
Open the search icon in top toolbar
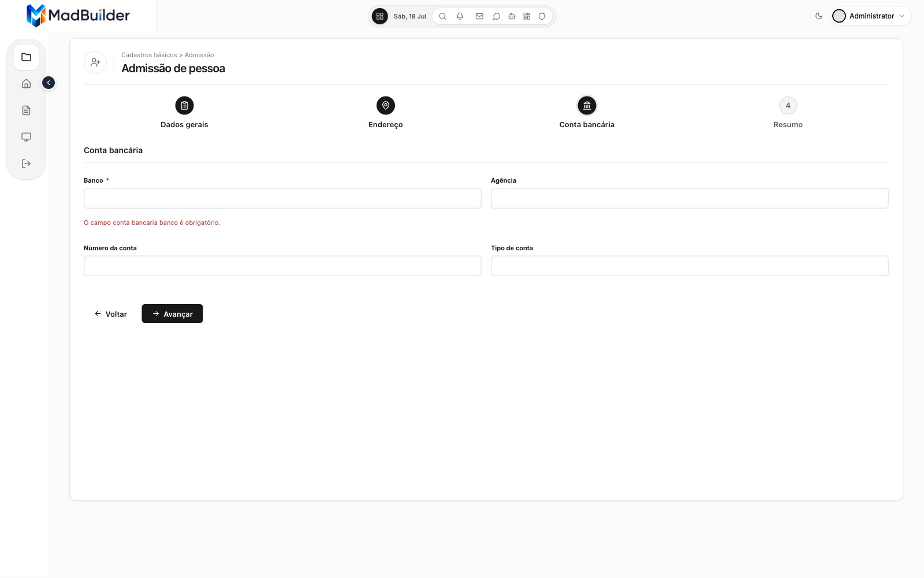tap(442, 16)
